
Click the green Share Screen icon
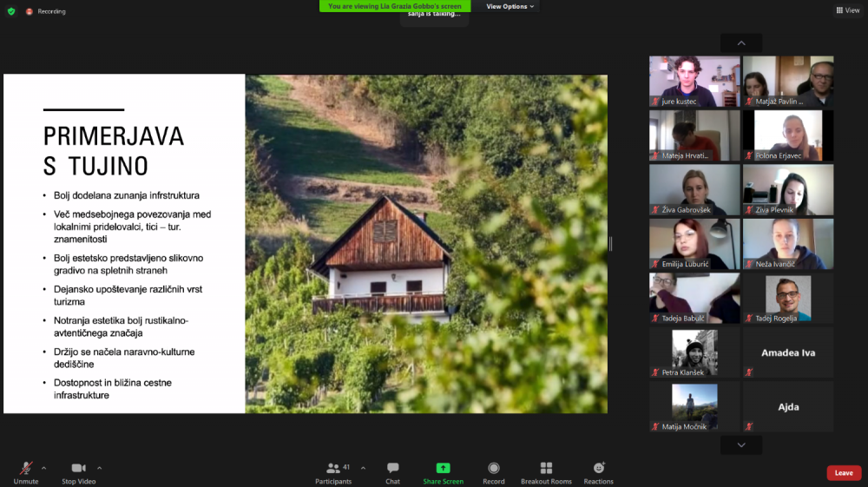pos(443,469)
